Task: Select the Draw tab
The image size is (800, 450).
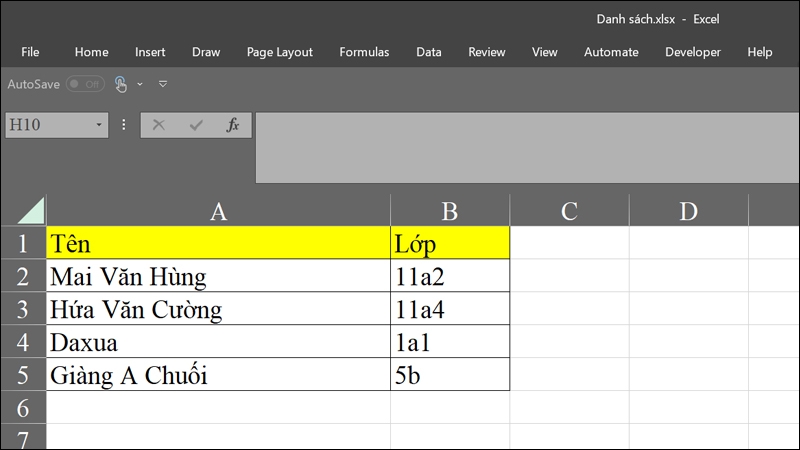Action: pos(206,52)
